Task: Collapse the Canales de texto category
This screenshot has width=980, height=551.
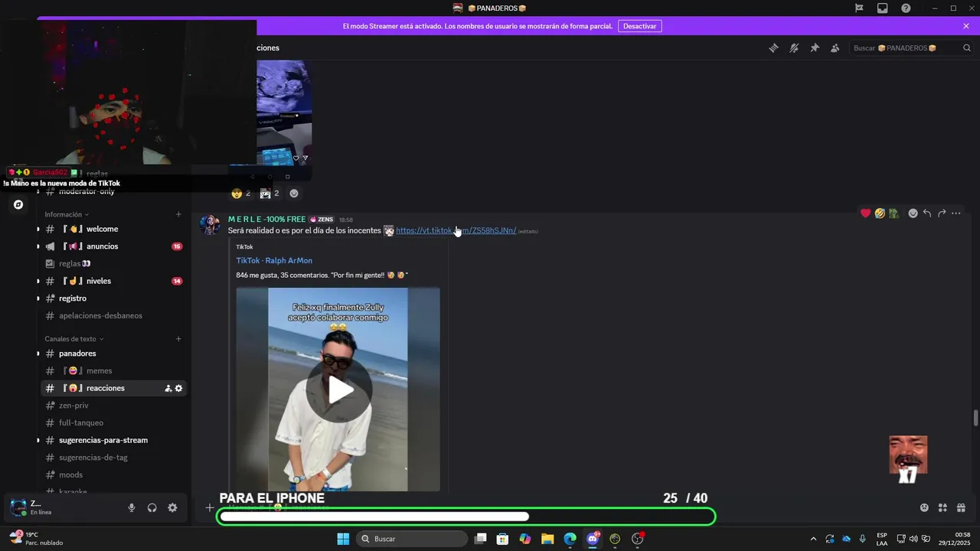Action: 74,339
